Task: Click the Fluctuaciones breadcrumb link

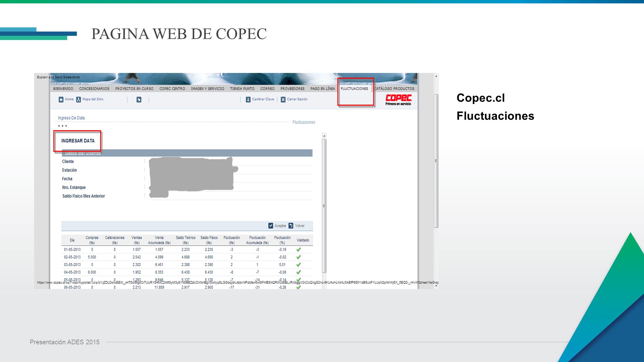Action: [x=304, y=122]
